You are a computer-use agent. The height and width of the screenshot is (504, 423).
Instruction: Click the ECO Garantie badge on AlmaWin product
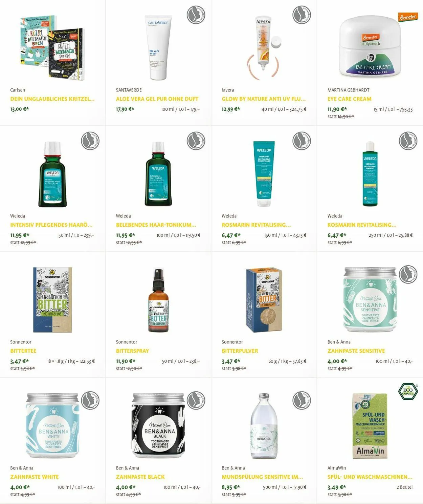coord(408,392)
